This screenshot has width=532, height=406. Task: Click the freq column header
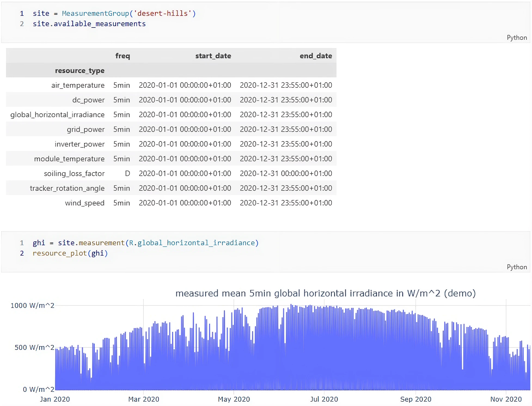click(x=123, y=56)
